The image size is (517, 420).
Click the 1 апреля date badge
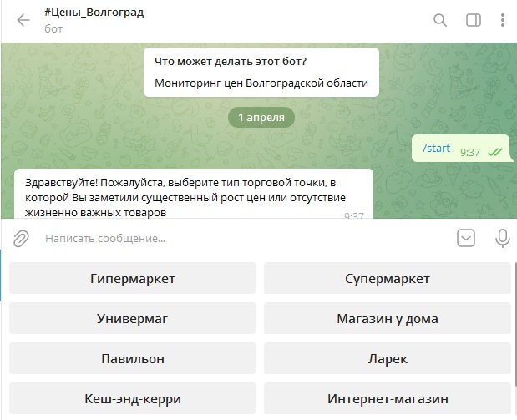pyautogui.click(x=261, y=118)
